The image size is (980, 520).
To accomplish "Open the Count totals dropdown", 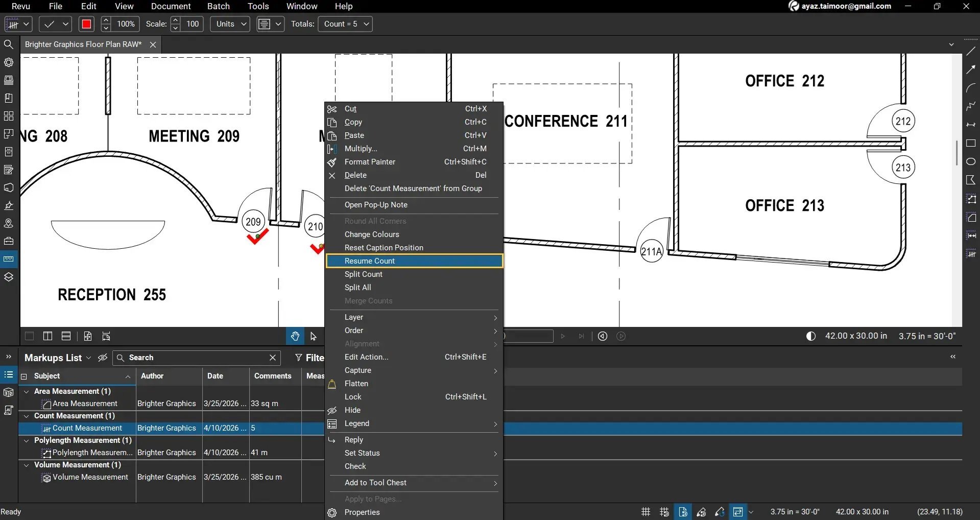I will tap(345, 24).
